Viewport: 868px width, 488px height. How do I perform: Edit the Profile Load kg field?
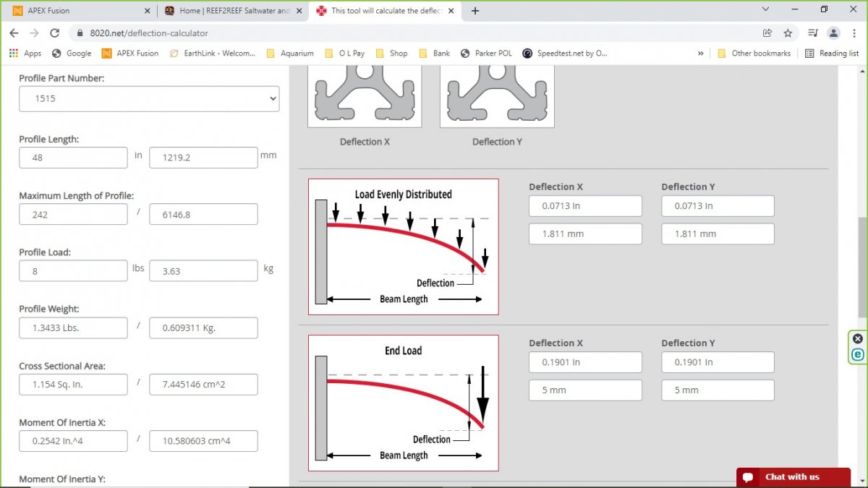coord(203,270)
